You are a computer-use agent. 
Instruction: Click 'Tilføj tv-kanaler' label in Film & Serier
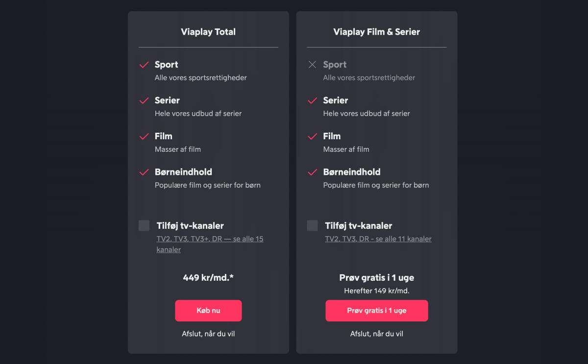[x=358, y=226]
